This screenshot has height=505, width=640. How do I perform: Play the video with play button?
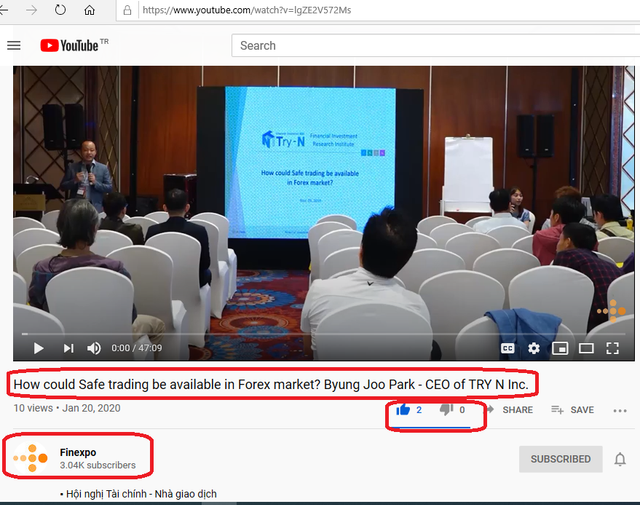click(x=38, y=348)
